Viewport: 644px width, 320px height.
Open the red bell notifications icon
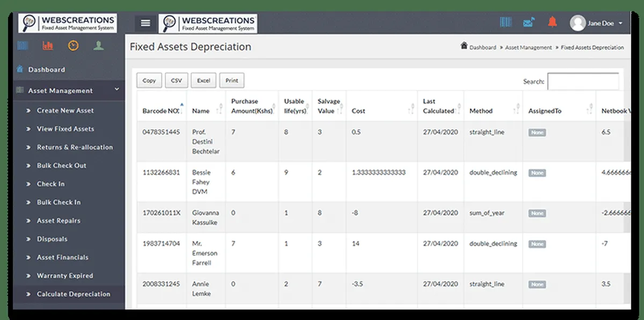tap(552, 22)
